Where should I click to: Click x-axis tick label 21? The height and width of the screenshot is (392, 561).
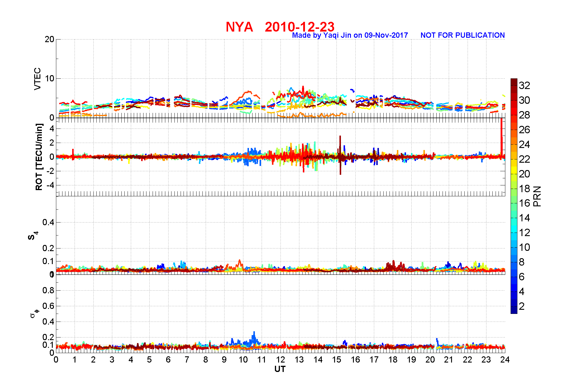click(449, 360)
